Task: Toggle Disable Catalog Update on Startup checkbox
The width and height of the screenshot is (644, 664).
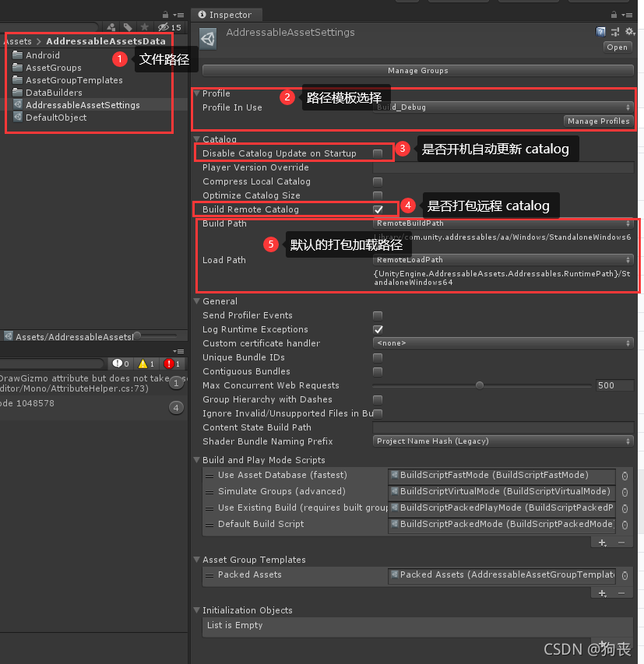Action: coord(378,153)
